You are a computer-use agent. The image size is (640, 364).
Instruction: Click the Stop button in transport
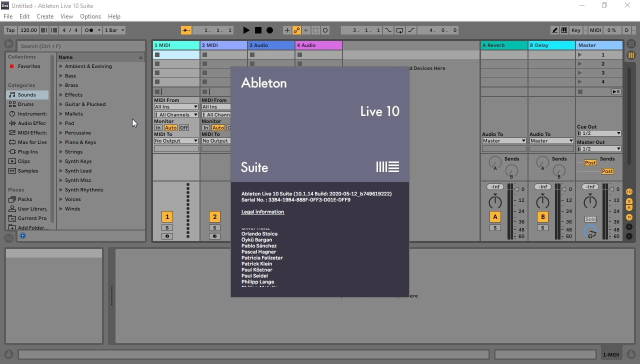(258, 30)
